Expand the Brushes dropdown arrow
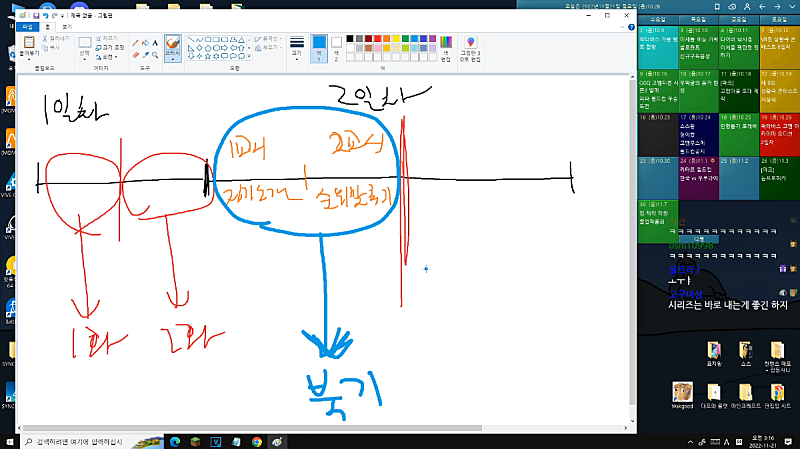Viewport: 800px width, 449px height. (173, 59)
